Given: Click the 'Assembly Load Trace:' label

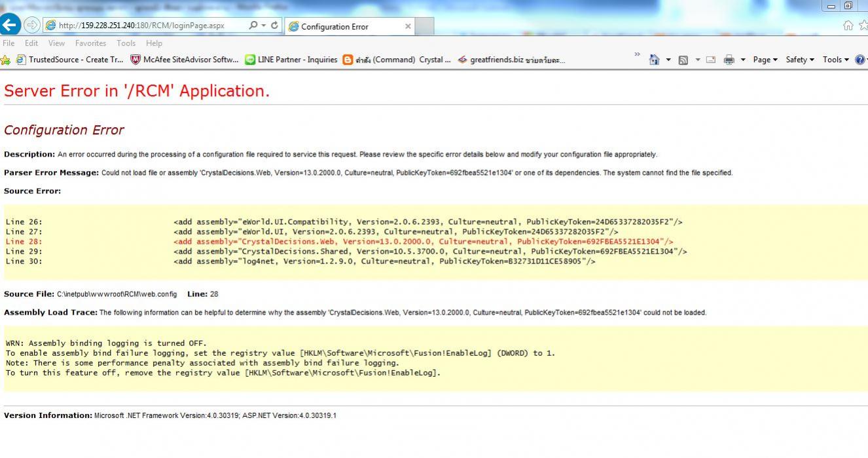Looking at the screenshot, I should [x=50, y=313].
